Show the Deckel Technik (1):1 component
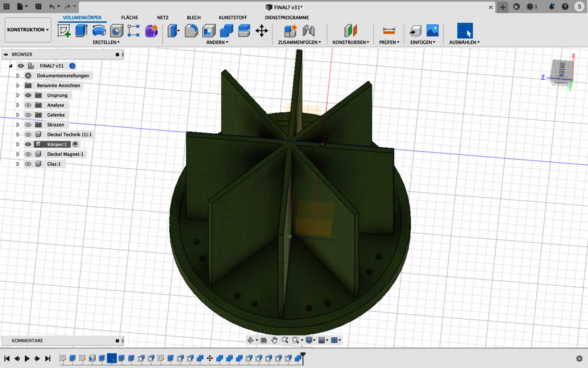The width and height of the screenshot is (588, 368). pos(28,135)
